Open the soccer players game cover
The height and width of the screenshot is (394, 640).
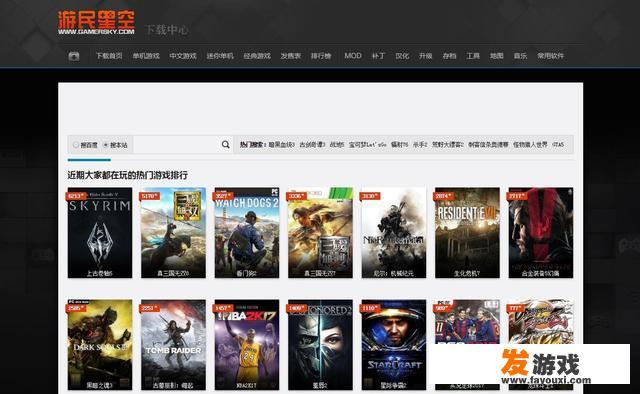point(467,323)
